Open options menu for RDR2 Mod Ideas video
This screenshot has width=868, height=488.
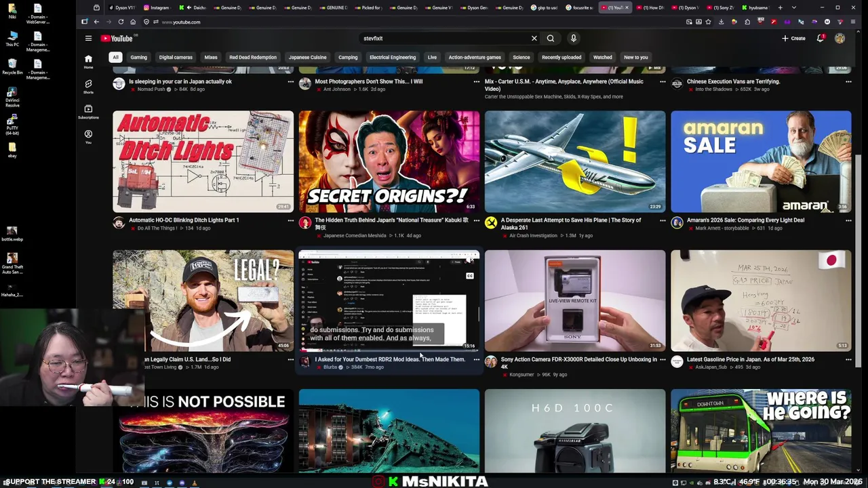pos(476,359)
